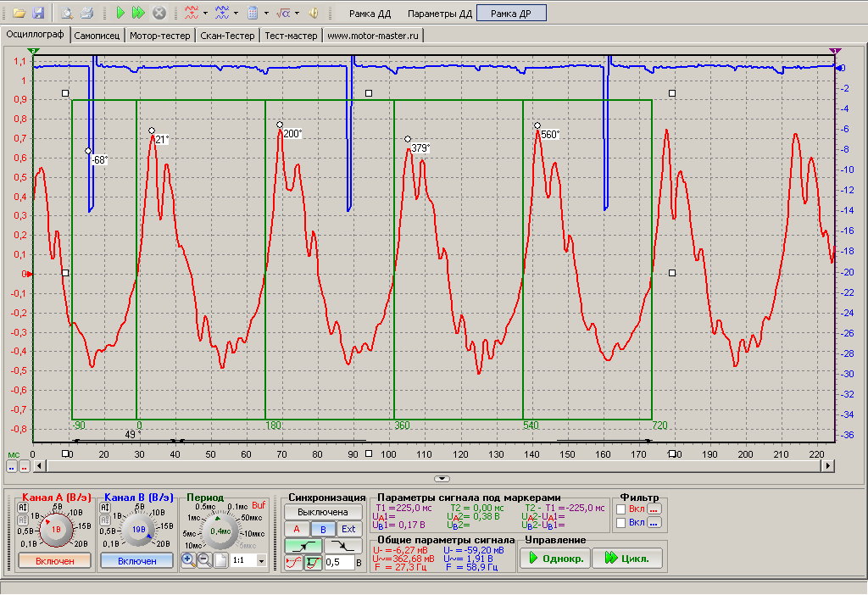
Task: Click the zoom in magnifier under Период
Action: [188, 559]
